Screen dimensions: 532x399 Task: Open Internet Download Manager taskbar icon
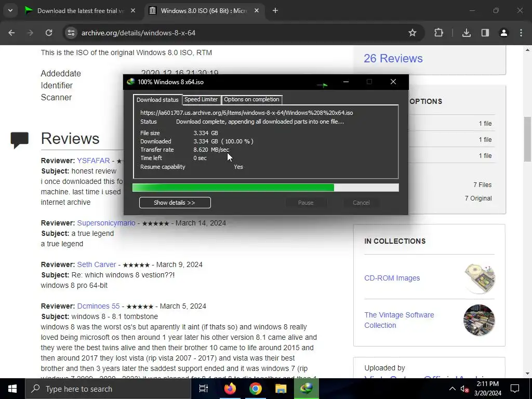click(306, 389)
